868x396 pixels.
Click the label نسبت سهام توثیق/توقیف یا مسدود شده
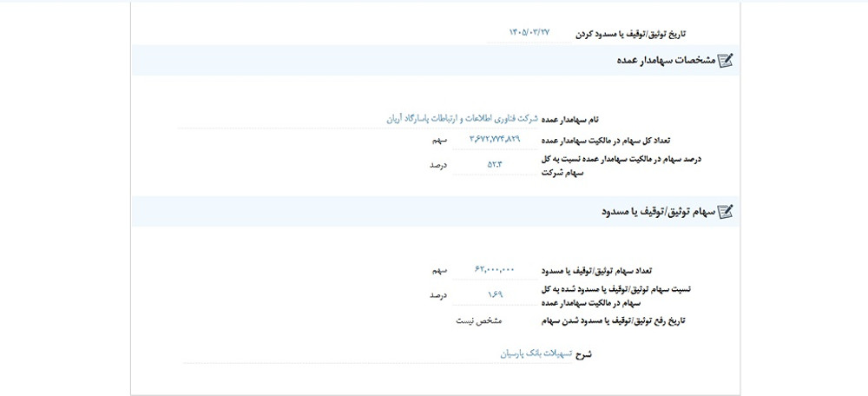[x=617, y=296]
